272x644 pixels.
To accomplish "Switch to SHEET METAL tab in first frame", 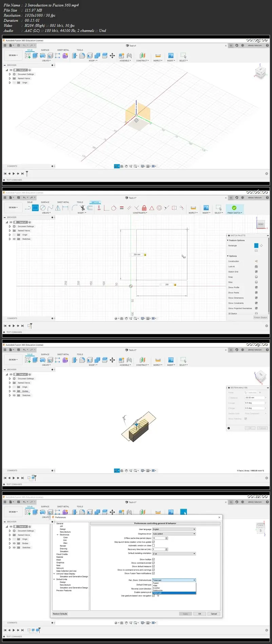I will coord(63,50).
